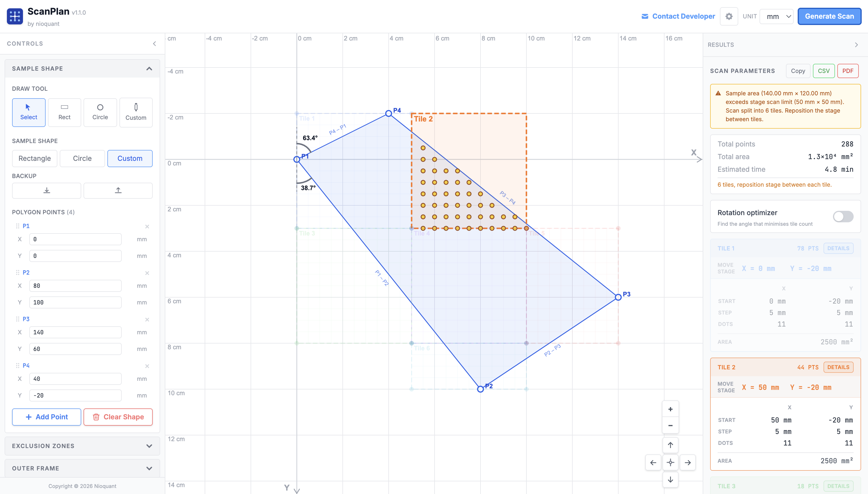This screenshot has height=494, width=868.
Task: Delete polygon point P4
Action: [x=147, y=366]
